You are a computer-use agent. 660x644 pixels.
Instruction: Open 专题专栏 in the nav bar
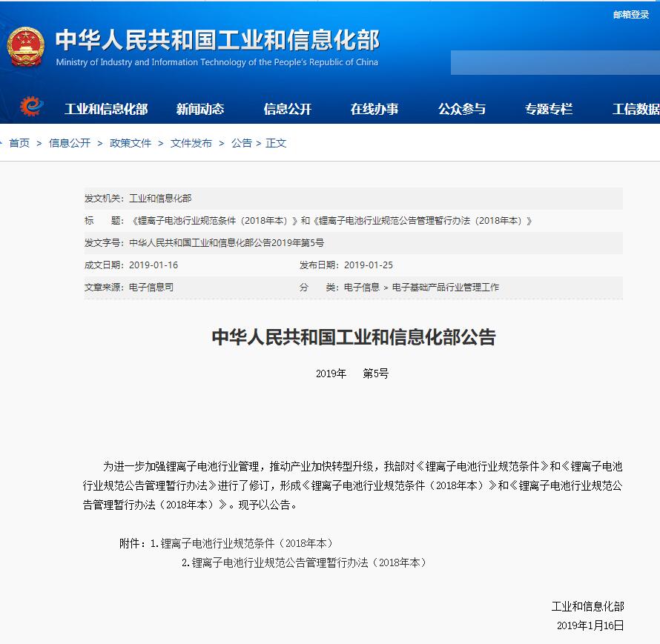(549, 109)
